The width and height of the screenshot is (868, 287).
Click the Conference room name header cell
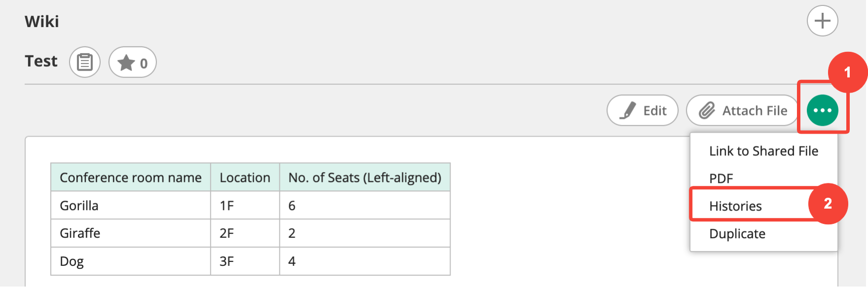(x=131, y=178)
